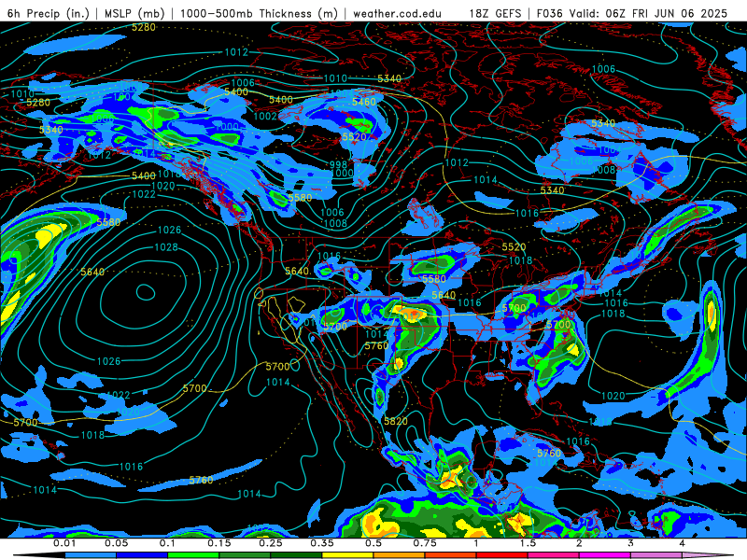Click the '0.25' colorbar tick label
The width and height of the screenshot is (747, 560).
(271, 543)
